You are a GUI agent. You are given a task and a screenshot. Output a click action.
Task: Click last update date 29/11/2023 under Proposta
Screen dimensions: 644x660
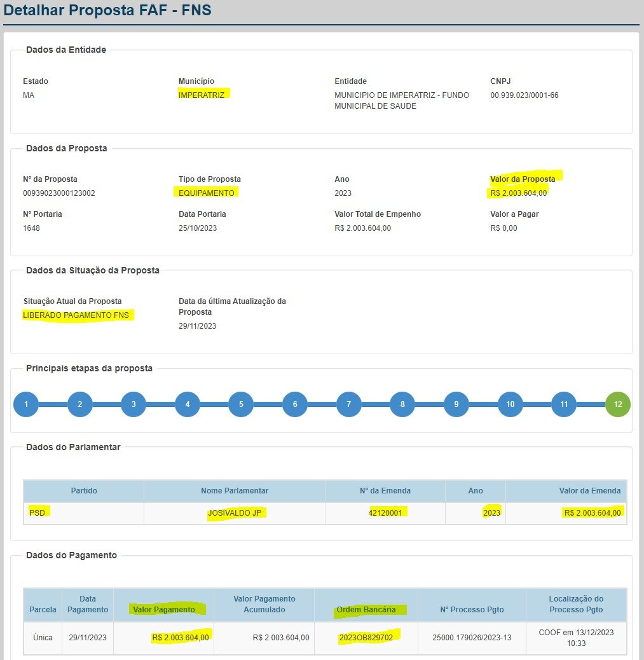coord(197,326)
